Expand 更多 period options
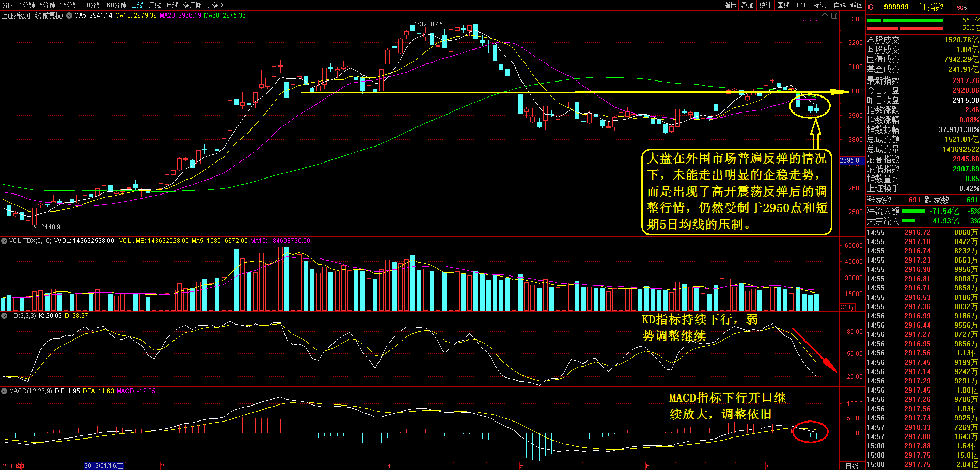This screenshot has height=470, width=980. click(x=214, y=5)
